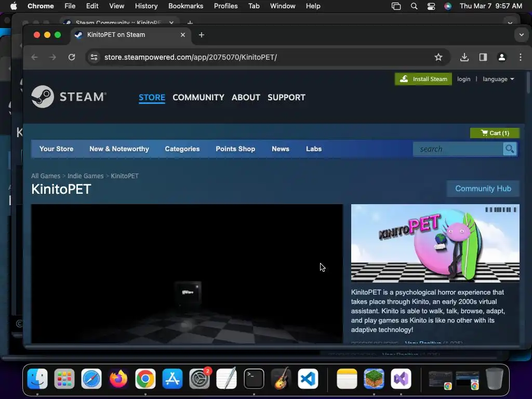
Task: Open Chrome three-dot menu
Action: (x=521, y=57)
